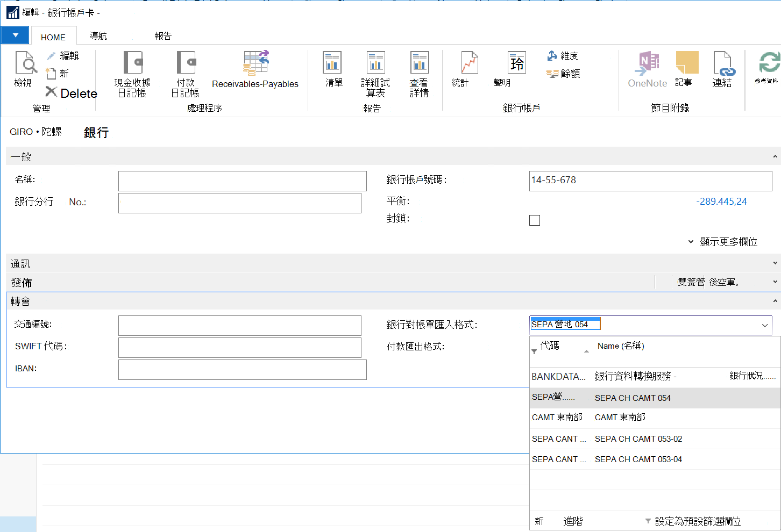Sort by 代碼 column header
Screen dimensions: 781x532
click(x=550, y=346)
